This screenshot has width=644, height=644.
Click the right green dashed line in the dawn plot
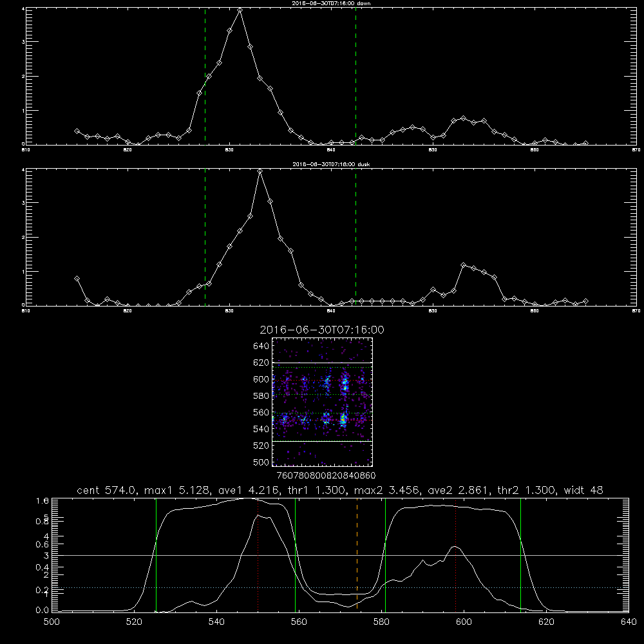355,76
